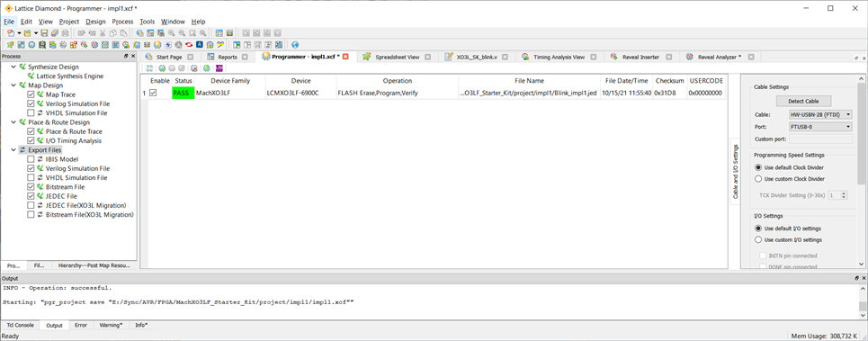This screenshot has width=868, height=341.
Task: Click the Zoom Out magnifier icon
Action: click(x=182, y=33)
